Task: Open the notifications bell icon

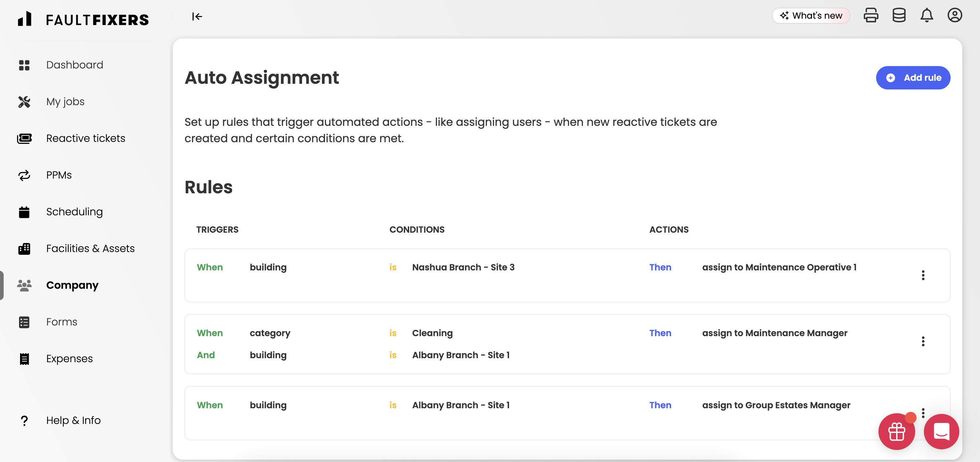Action: point(927,15)
